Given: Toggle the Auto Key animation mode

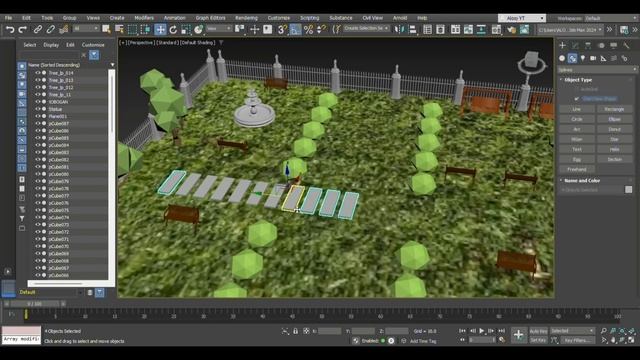Looking at the screenshot, I should [538, 331].
